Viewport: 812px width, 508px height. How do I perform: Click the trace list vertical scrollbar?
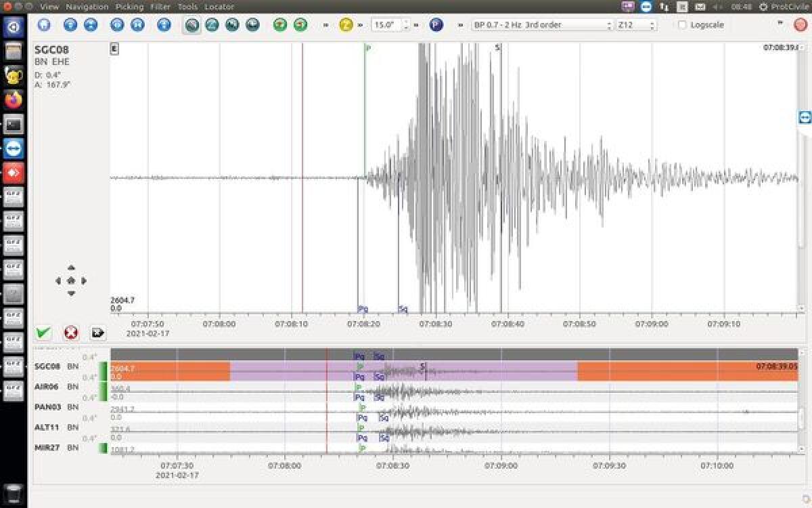click(801, 417)
